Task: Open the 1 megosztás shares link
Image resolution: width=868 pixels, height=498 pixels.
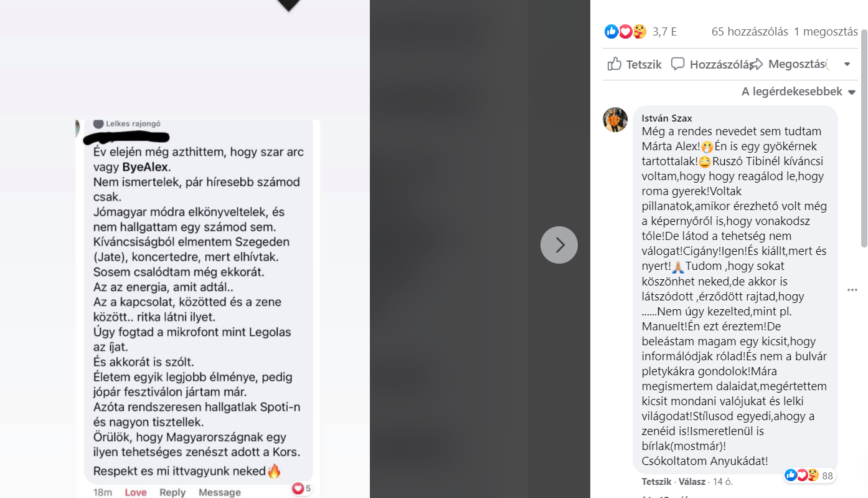Action: coord(826,32)
